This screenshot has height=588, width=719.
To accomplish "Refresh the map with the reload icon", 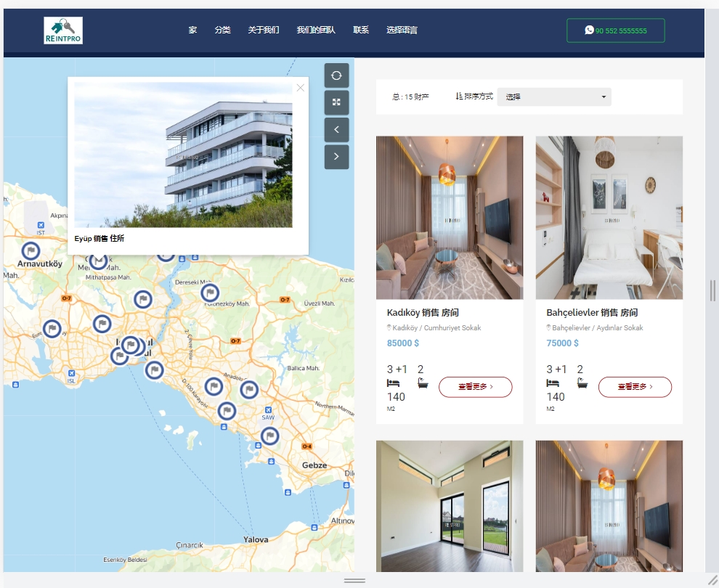I will coord(336,75).
